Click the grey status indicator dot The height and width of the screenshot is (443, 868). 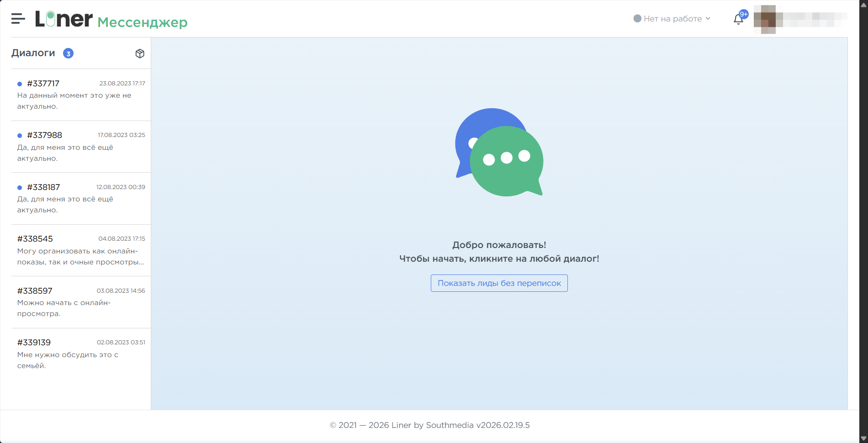click(637, 19)
